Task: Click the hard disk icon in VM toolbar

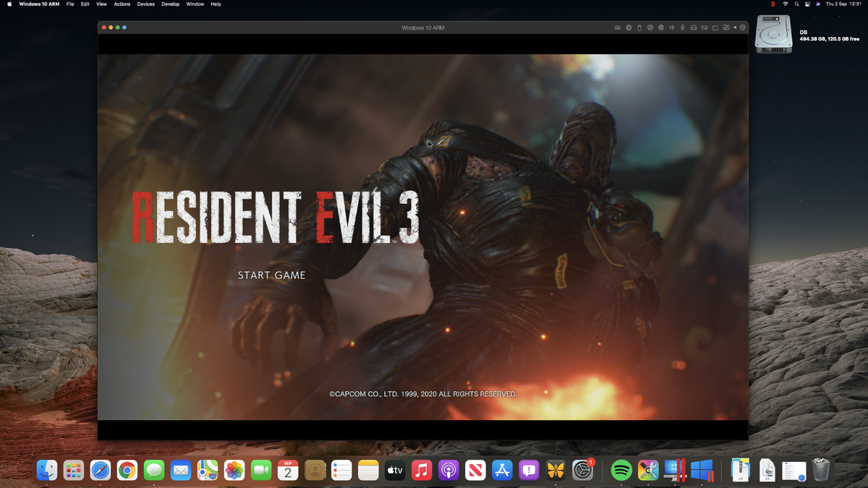Action: pyautogui.click(x=694, y=27)
